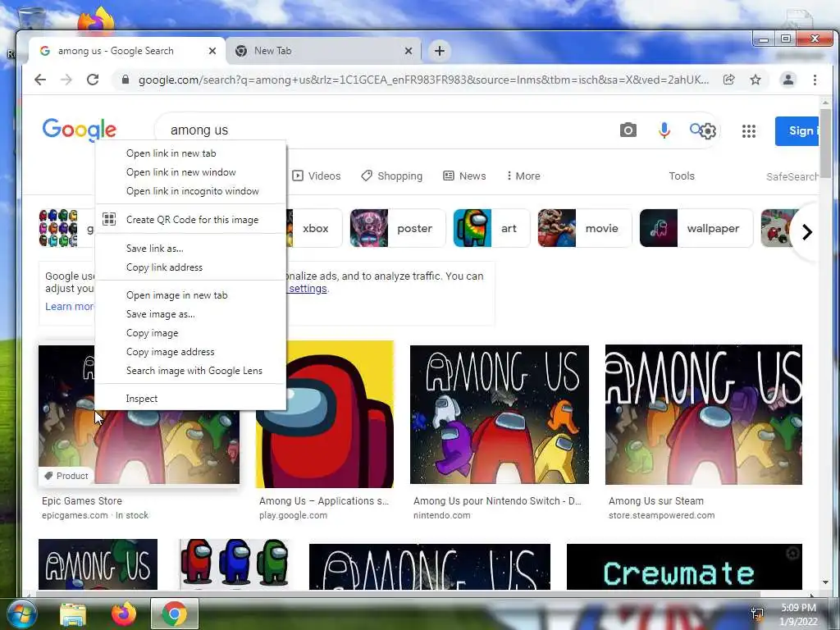
Task: Click the search by image camera icon
Action: (628, 130)
